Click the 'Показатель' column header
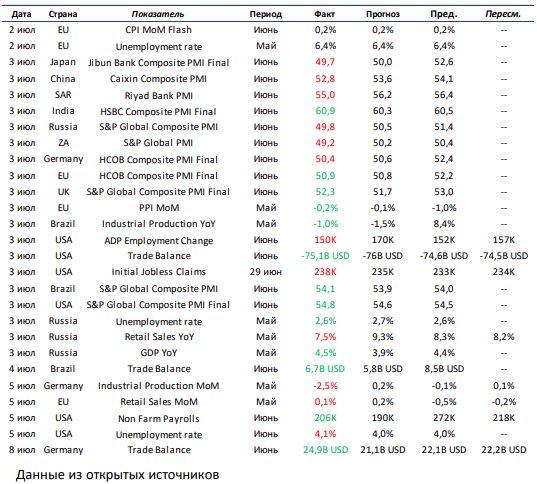 158,14
